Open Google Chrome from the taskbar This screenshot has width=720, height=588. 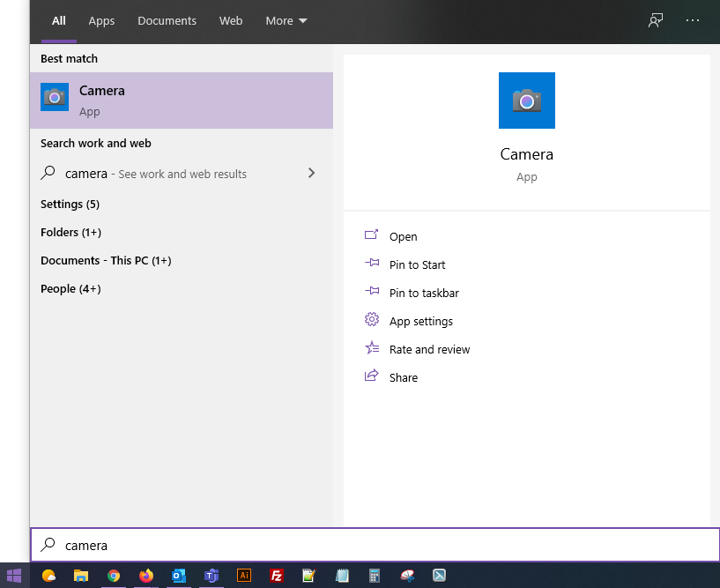[x=114, y=575]
